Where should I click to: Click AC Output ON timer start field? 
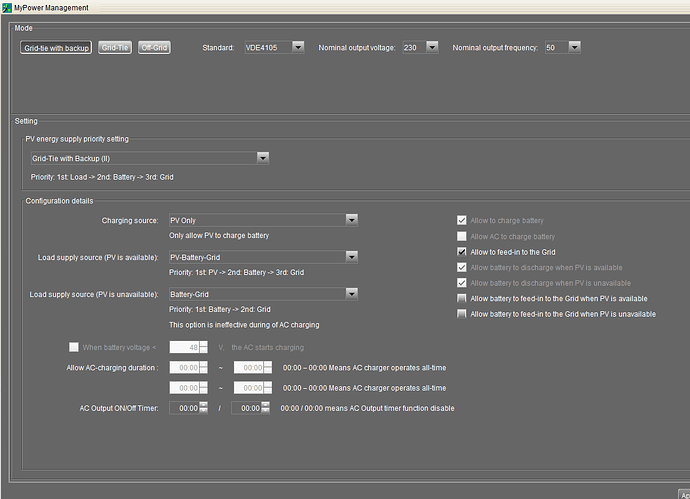point(184,408)
